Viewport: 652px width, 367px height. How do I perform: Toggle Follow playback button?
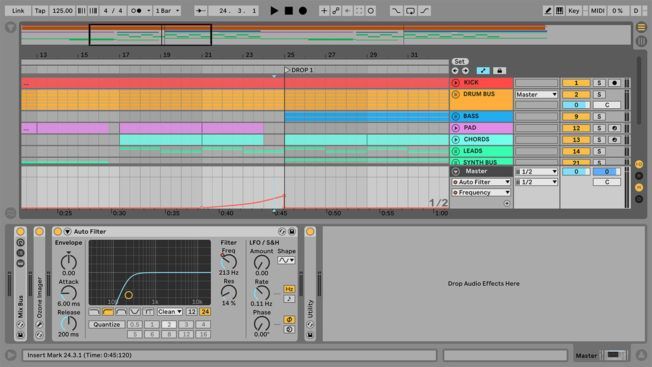coord(200,11)
